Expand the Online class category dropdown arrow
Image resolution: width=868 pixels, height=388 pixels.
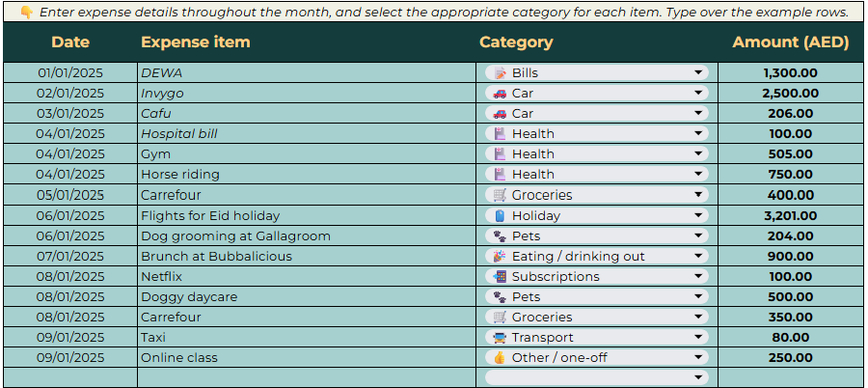pos(698,358)
